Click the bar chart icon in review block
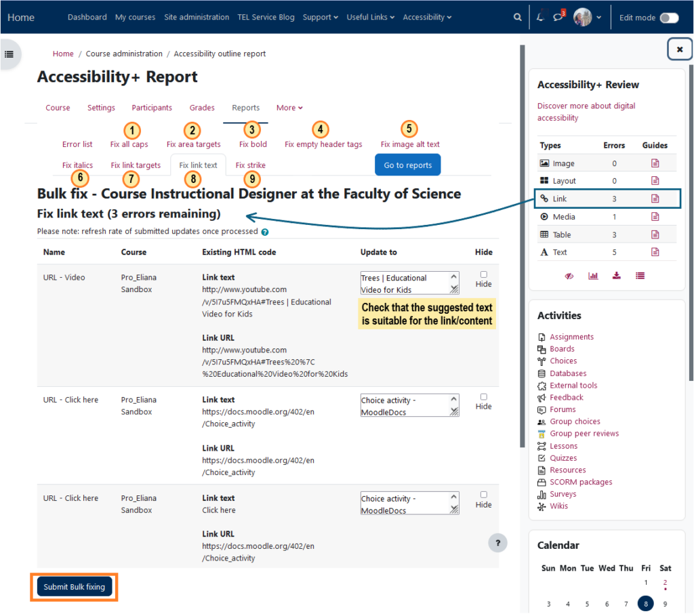694x616 pixels. (593, 276)
